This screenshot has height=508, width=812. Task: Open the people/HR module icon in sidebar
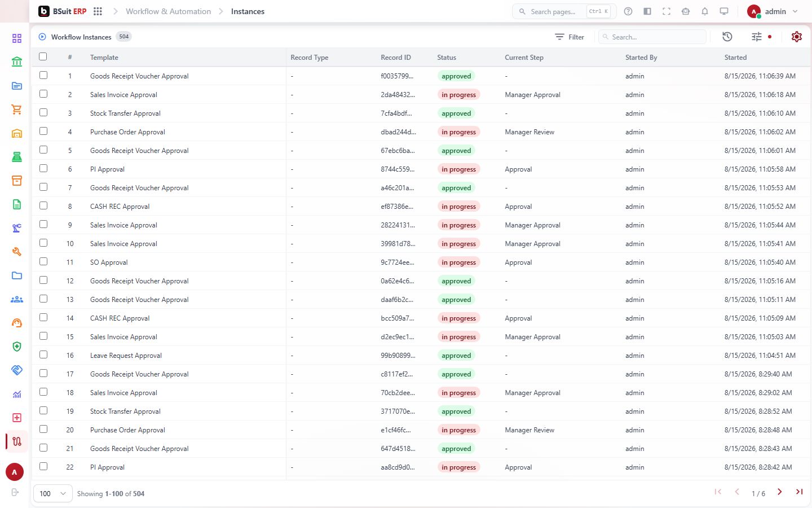(17, 299)
